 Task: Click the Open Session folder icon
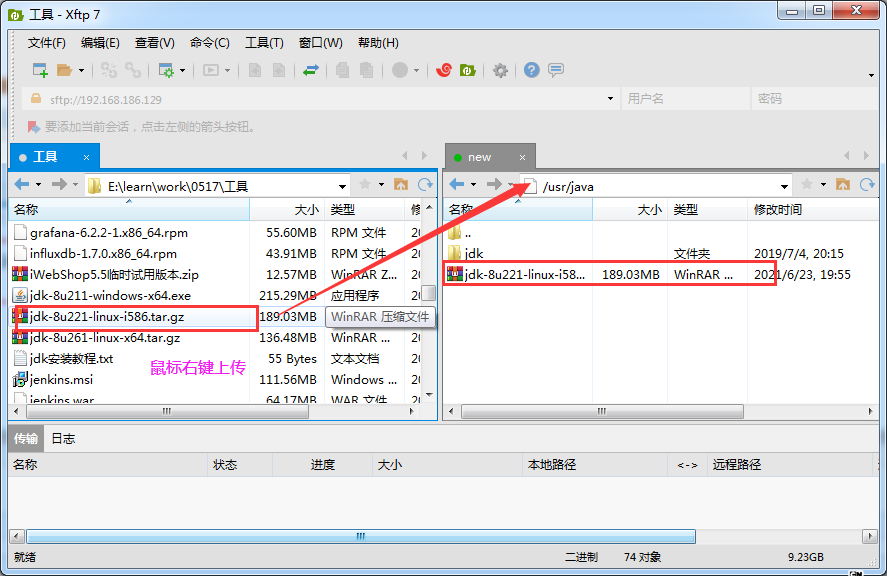point(64,70)
